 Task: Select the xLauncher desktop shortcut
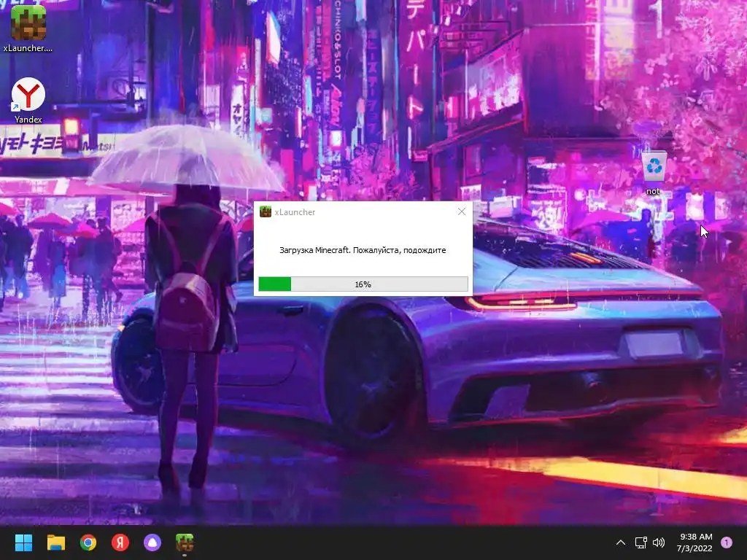(28, 28)
